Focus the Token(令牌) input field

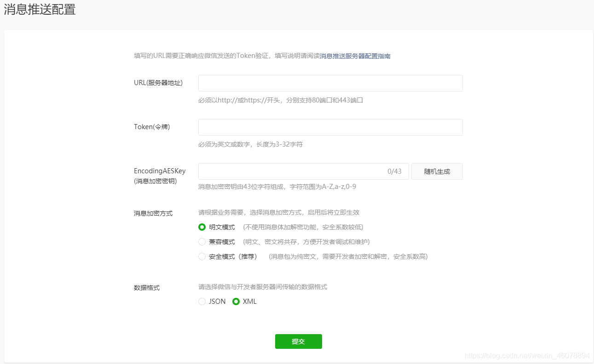coord(330,127)
